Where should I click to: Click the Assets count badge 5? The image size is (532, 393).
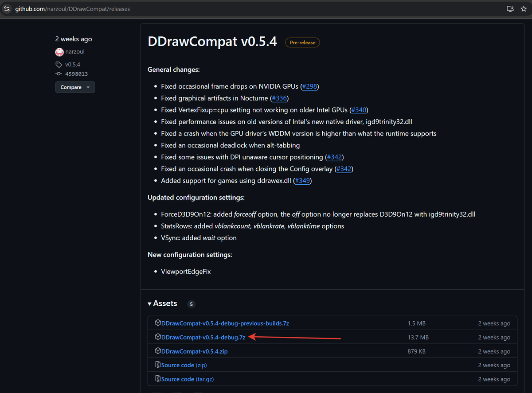(191, 304)
